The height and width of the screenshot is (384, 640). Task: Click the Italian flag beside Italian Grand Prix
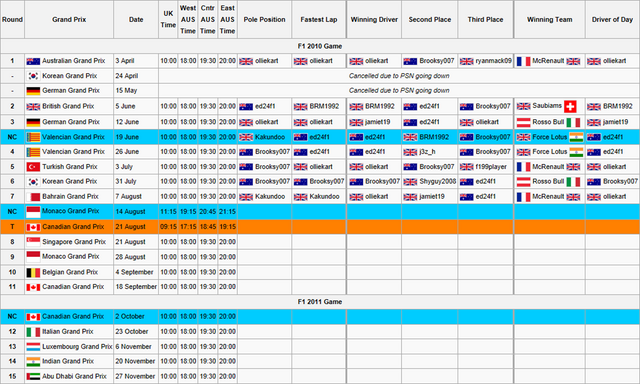point(33,332)
